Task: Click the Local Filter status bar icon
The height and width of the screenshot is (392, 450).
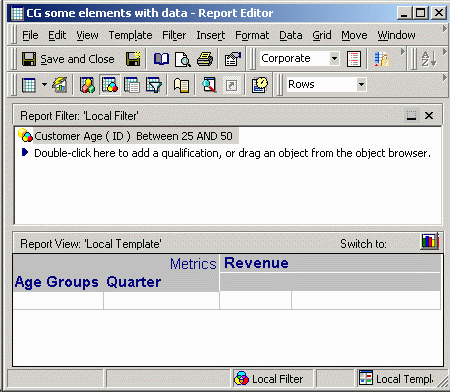Action: 241,378
